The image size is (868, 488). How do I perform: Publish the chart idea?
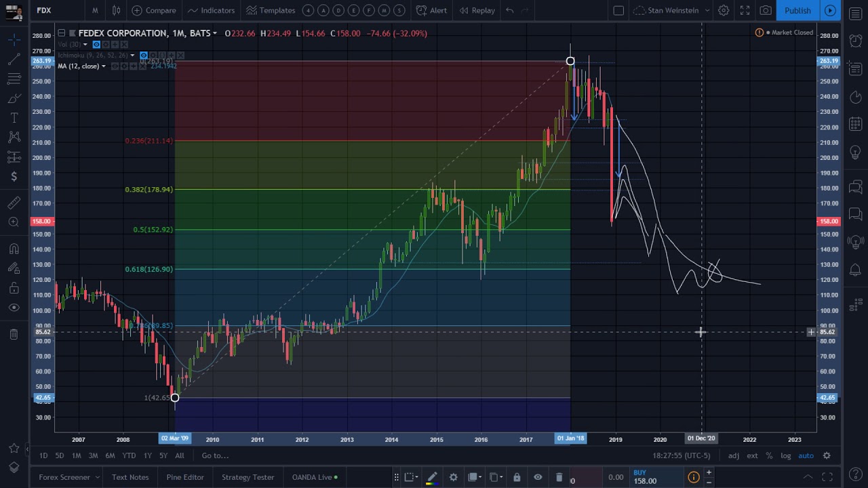point(797,10)
